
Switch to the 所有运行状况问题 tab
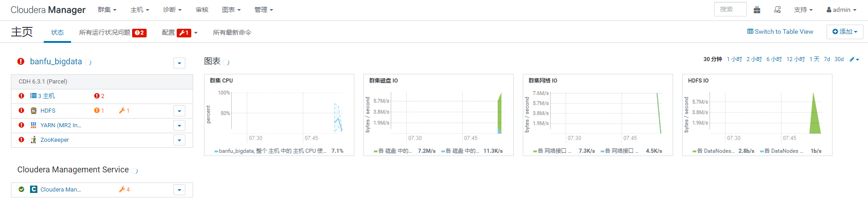coord(112,33)
